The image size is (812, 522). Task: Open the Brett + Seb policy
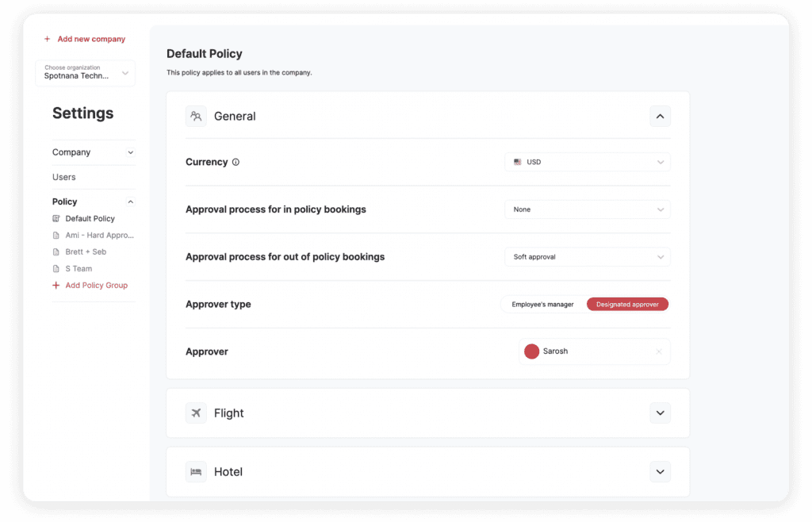tap(86, 251)
